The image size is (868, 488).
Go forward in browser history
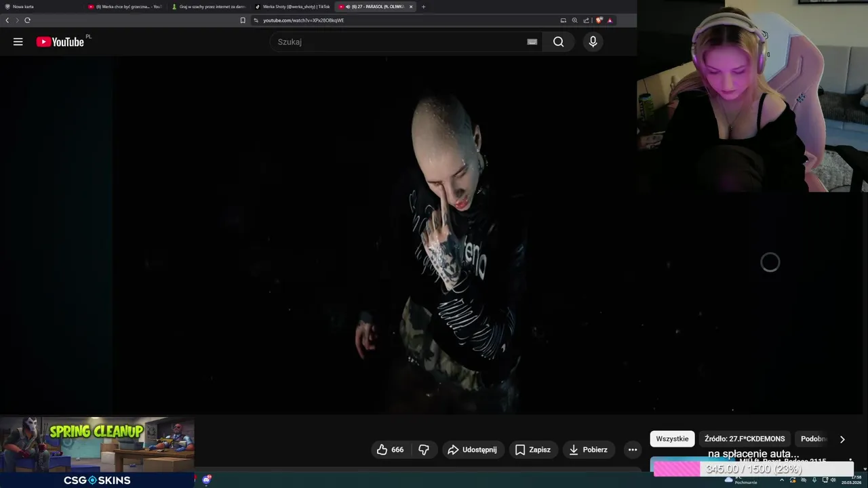[18, 20]
